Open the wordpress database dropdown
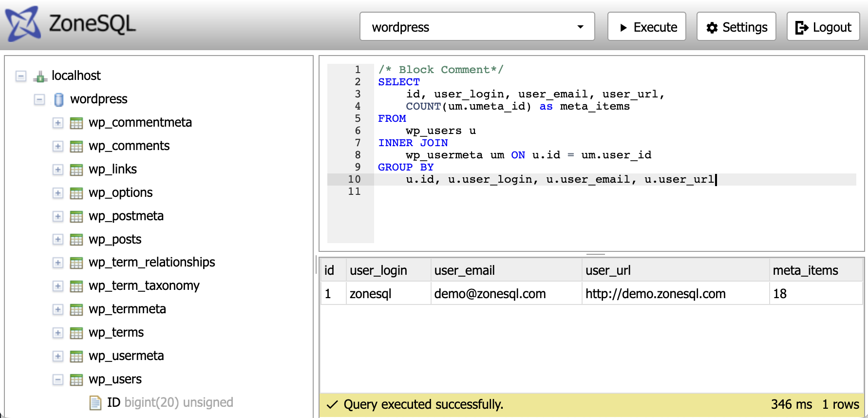This screenshot has width=868, height=418. [477, 26]
